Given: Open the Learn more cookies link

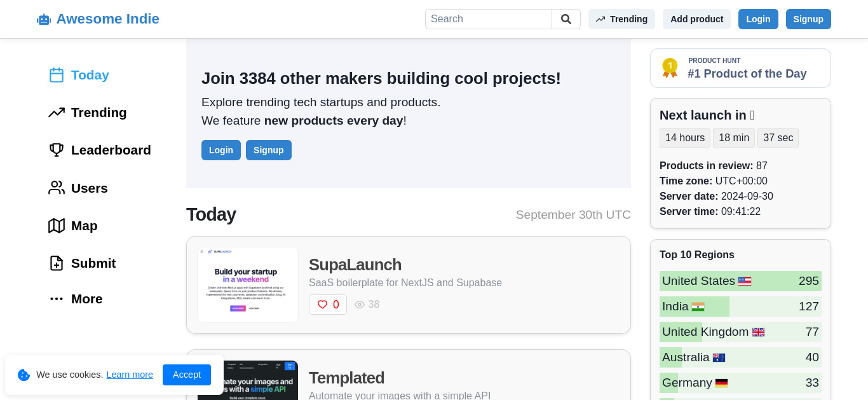Looking at the screenshot, I should [130, 375].
